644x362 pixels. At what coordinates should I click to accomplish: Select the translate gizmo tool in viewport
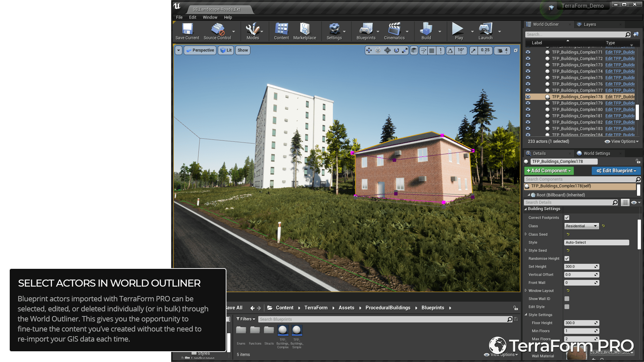[369, 50]
